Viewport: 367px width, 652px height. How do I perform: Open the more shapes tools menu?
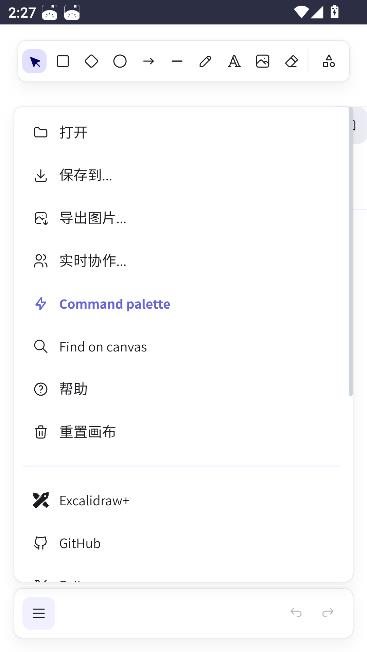tap(329, 62)
